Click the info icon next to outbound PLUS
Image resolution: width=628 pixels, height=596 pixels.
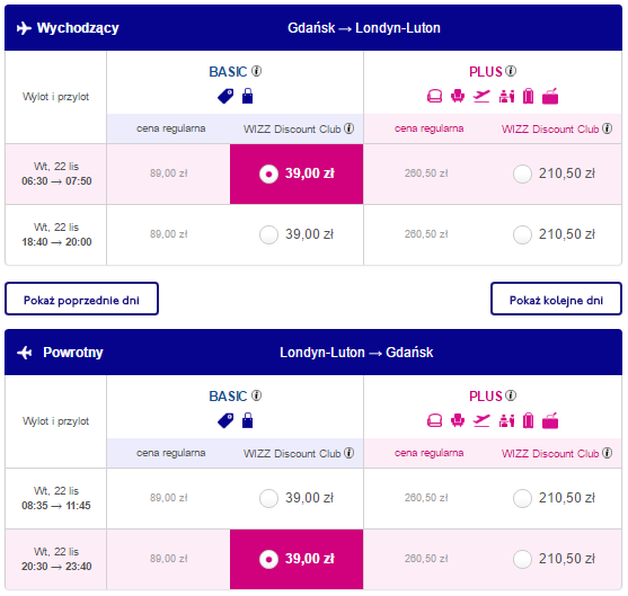(511, 71)
